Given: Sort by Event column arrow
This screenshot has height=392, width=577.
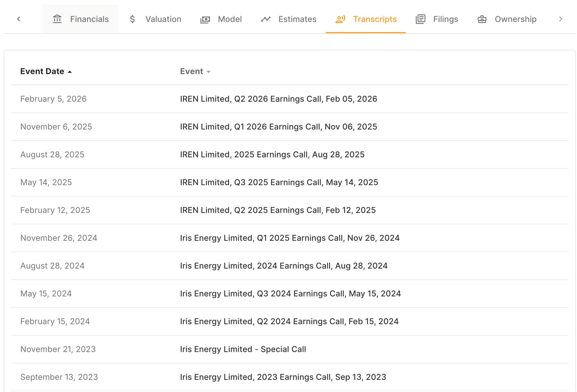Looking at the screenshot, I should 208,72.
